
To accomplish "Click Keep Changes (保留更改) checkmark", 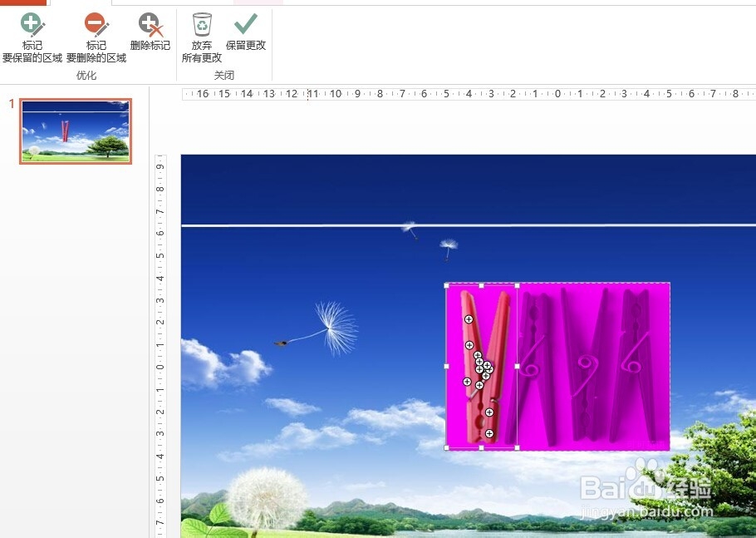I will (x=246, y=32).
